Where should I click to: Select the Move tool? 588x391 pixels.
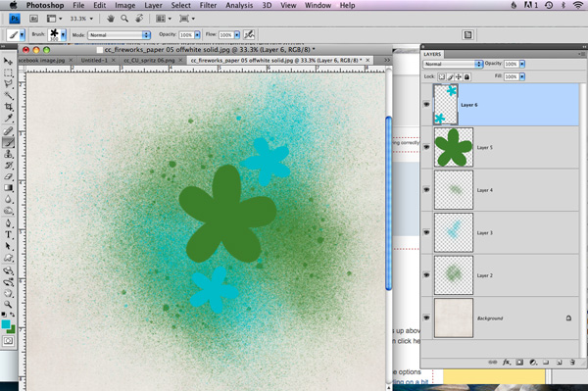(8, 61)
